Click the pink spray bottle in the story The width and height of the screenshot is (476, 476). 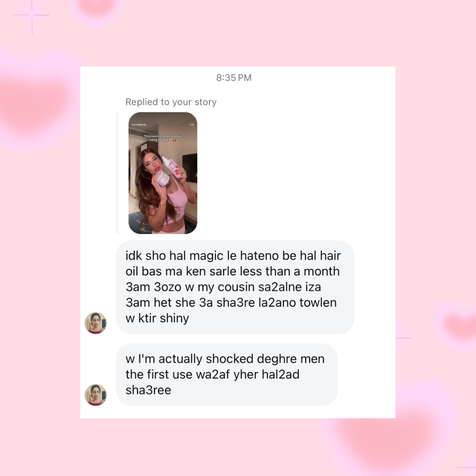(171, 165)
